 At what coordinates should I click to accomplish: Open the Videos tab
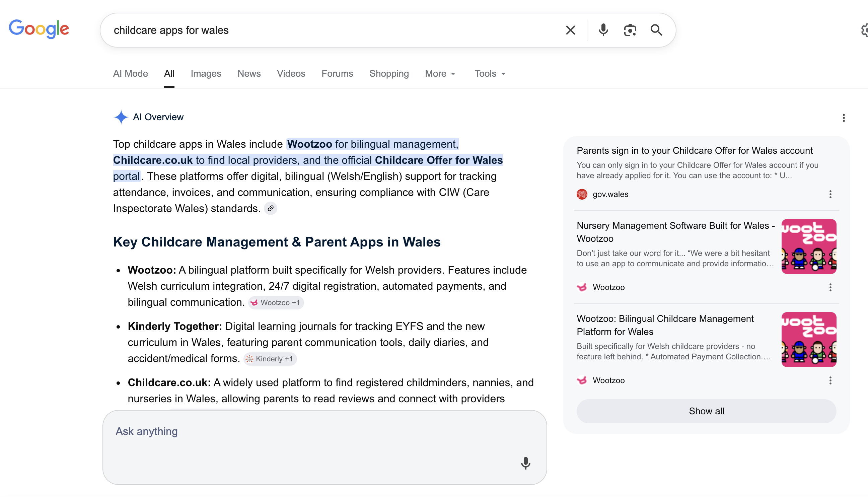[x=291, y=74]
